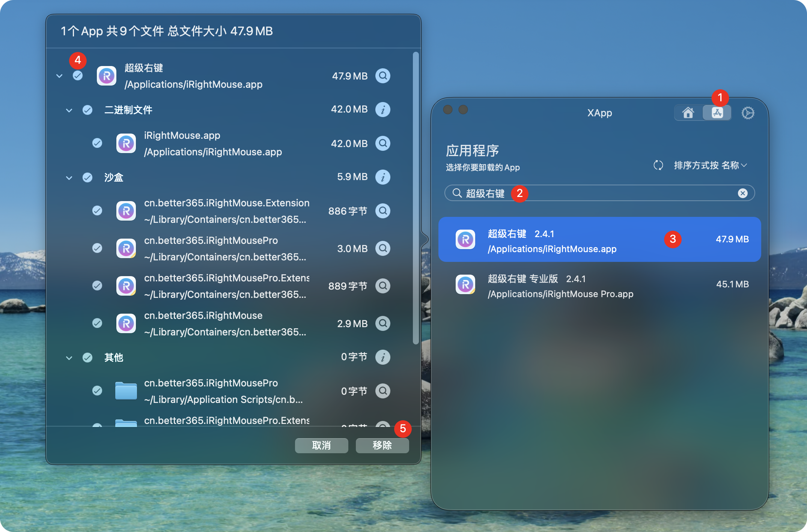
Task: Click the 取消 button
Action: tap(321, 445)
